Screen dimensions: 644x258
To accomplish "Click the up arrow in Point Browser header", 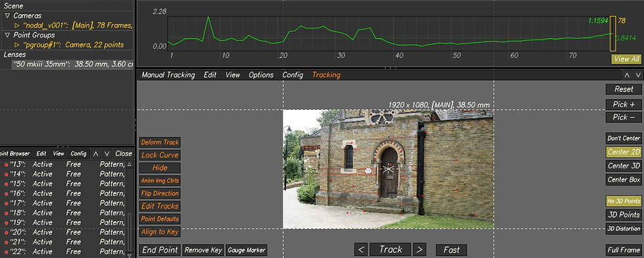I will point(96,153).
